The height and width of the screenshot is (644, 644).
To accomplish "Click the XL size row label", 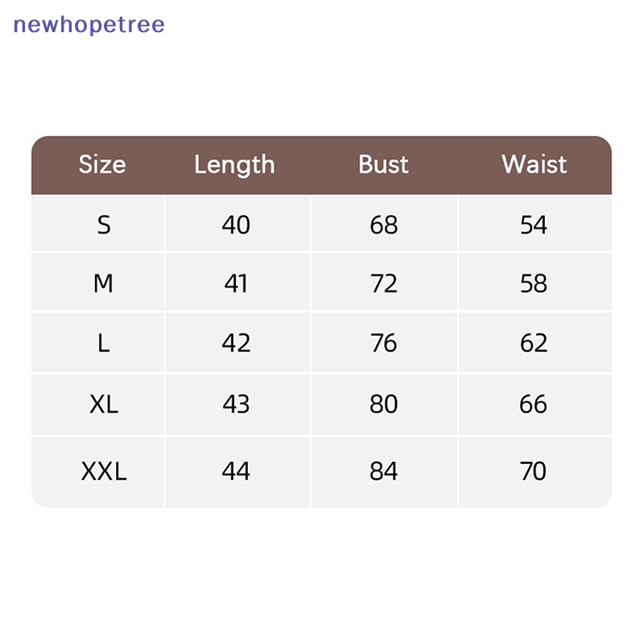I will [x=103, y=404].
